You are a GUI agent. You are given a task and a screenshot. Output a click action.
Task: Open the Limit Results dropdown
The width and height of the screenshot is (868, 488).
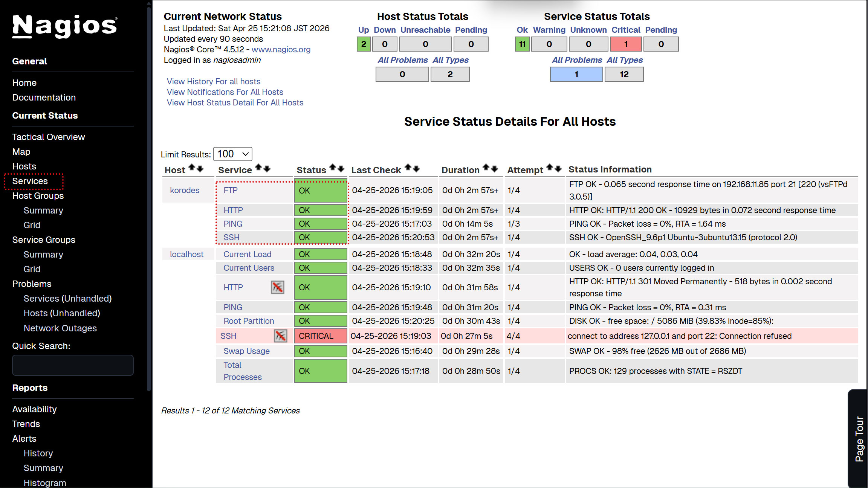pos(232,154)
